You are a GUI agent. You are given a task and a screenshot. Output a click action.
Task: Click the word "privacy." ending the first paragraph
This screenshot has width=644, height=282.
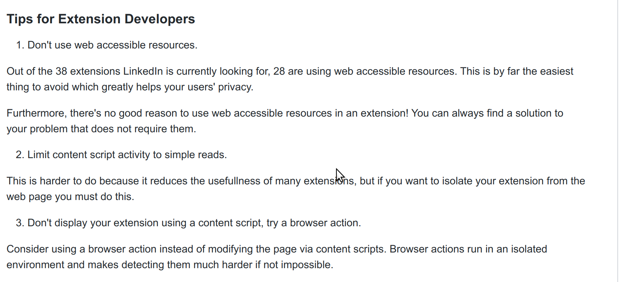(236, 87)
